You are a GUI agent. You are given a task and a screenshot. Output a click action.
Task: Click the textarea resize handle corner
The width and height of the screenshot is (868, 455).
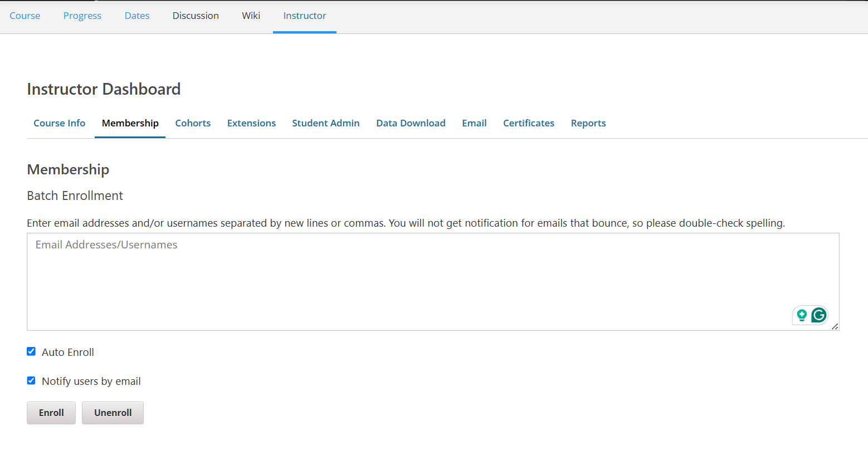click(x=835, y=326)
